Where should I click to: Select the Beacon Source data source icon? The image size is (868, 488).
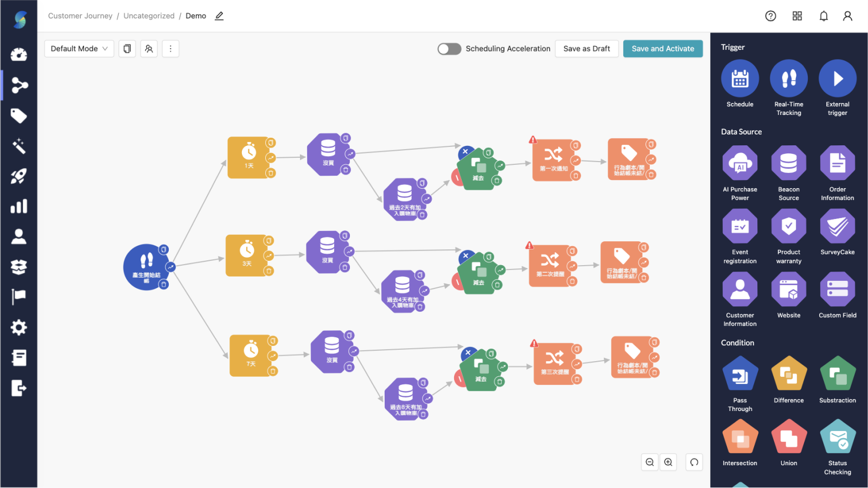[788, 164]
